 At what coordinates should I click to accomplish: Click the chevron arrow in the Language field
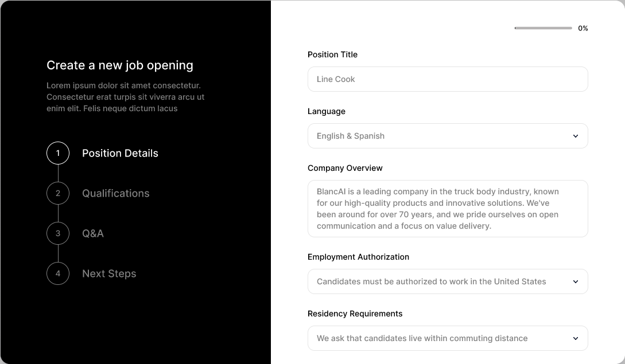[x=575, y=136]
